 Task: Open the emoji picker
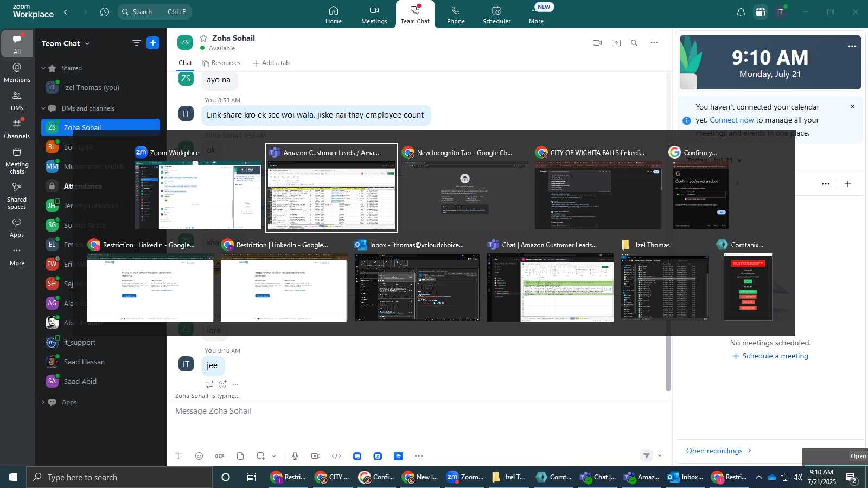199,456
